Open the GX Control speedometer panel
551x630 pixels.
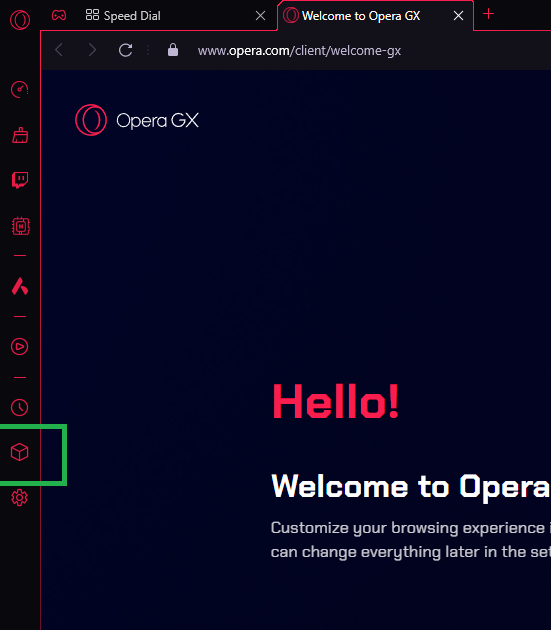[20, 89]
